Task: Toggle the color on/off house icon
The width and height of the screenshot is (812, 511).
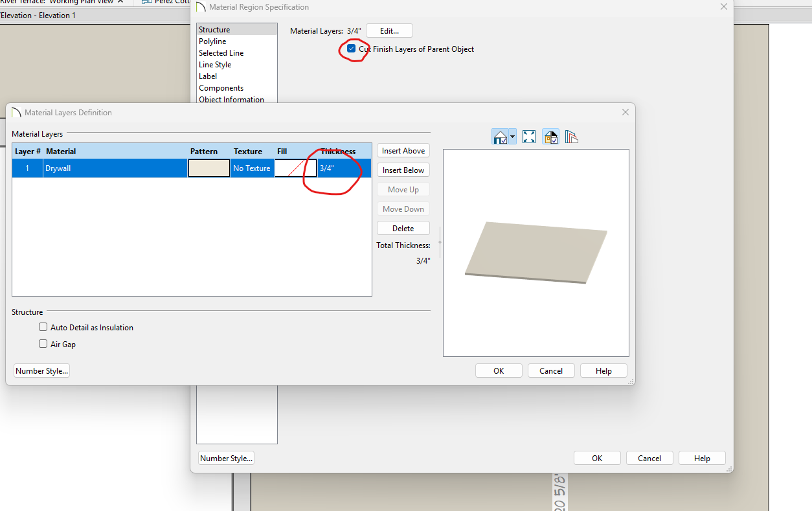Action: (550, 137)
